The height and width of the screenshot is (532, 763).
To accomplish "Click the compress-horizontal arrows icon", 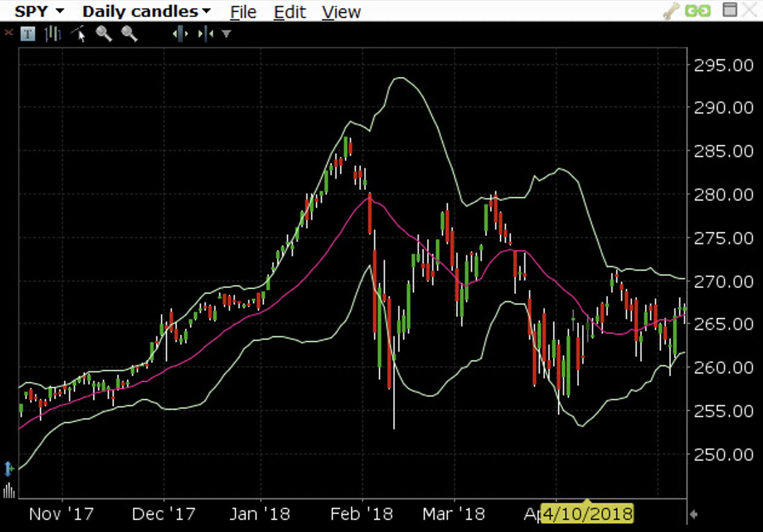I will (x=206, y=34).
